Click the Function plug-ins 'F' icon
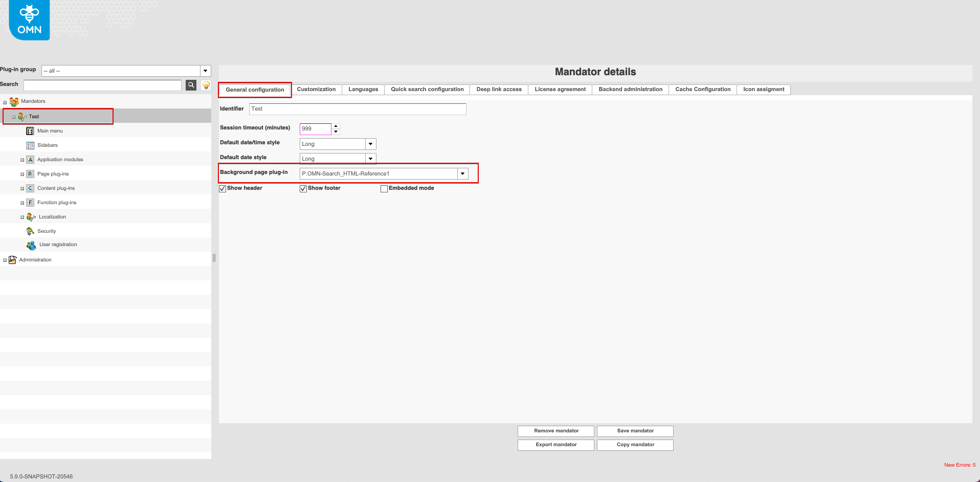Image resolution: width=980 pixels, height=482 pixels. pyautogui.click(x=30, y=203)
